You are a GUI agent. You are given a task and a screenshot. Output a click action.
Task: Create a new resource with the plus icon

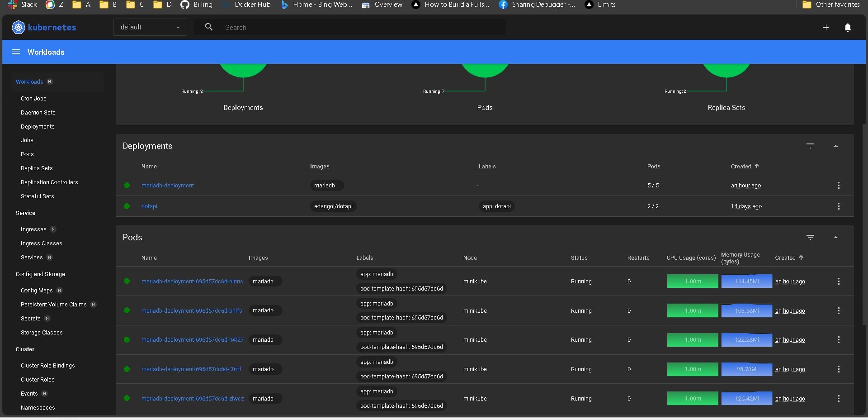click(x=826, y=27)
